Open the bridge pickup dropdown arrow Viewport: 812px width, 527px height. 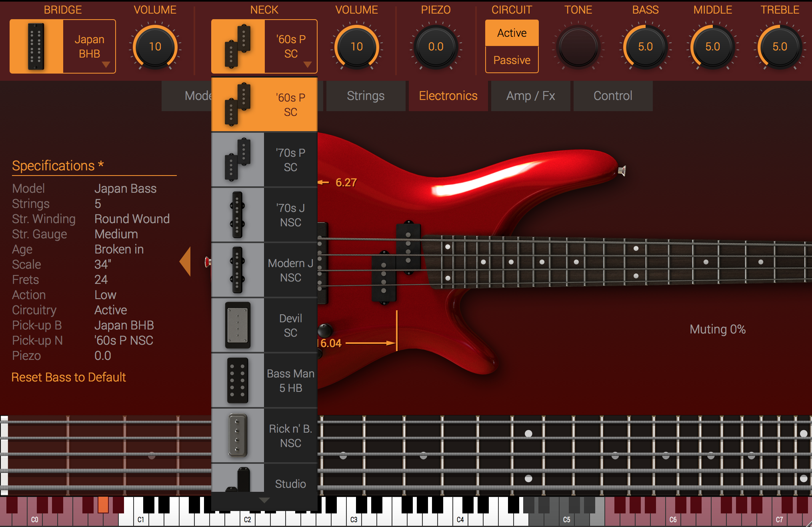pos(106,64)
